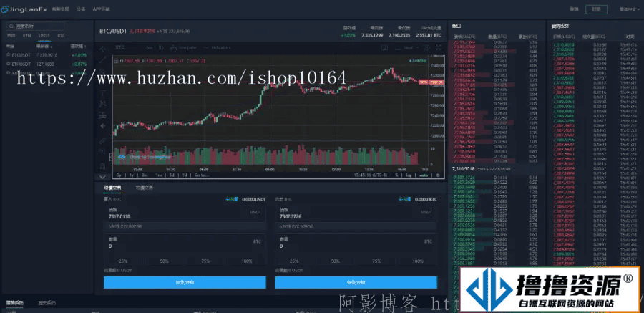The height and width of the screenshot is (313, 644).
Task: Switch to the USDT market tab
Action: [x=44, y=36]
